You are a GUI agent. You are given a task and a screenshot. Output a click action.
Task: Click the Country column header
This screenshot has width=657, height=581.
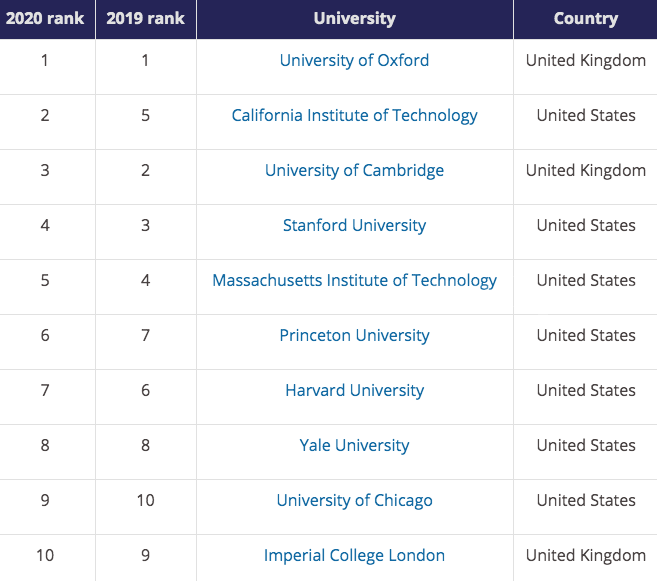coord(586,18)
